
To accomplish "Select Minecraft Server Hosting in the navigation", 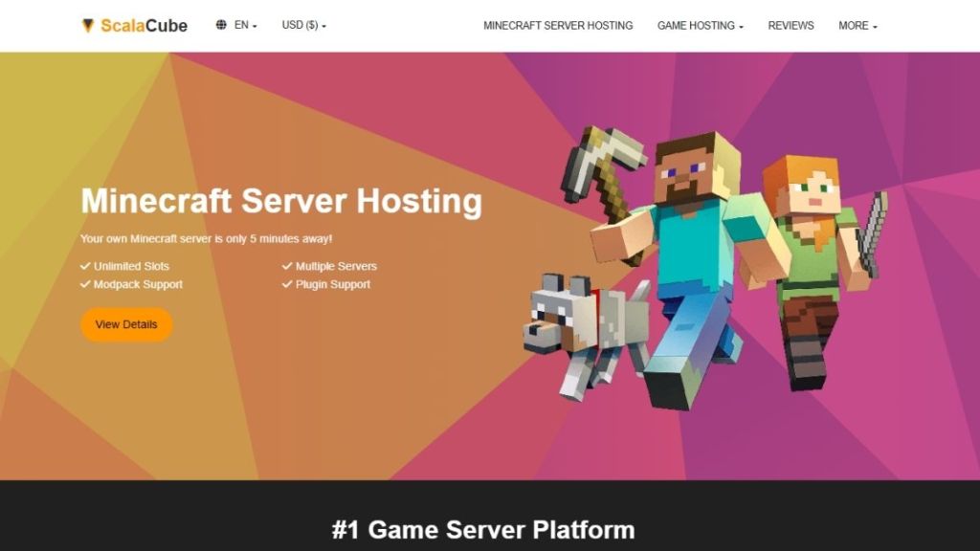I will click(x=558, y=26).
